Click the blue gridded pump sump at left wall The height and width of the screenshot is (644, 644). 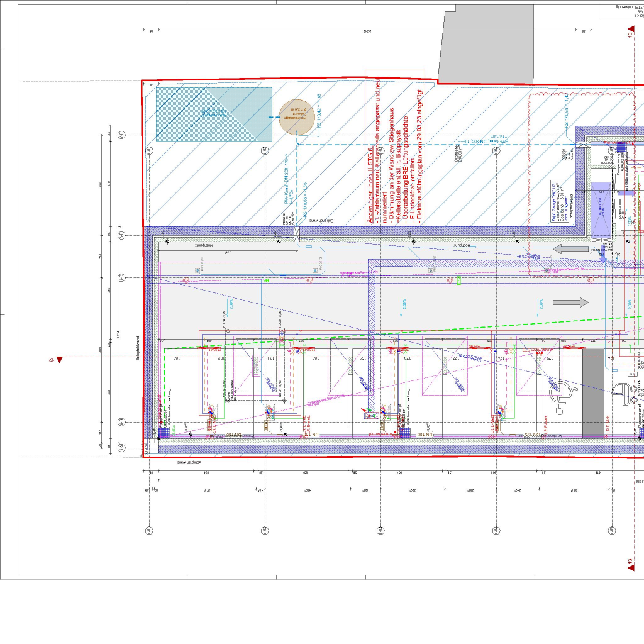coord(165,433)
